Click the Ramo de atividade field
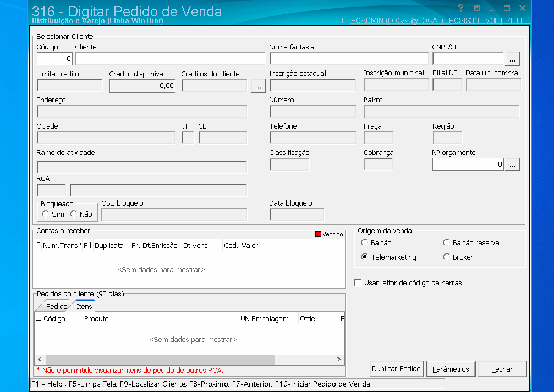This screenshot has width=554, height=392. click(142, 167)
